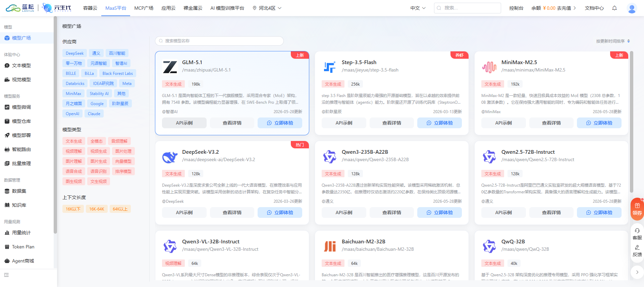
Task: Click the Step-3.5-Flash model logo
Action: [x=330, y=67]
